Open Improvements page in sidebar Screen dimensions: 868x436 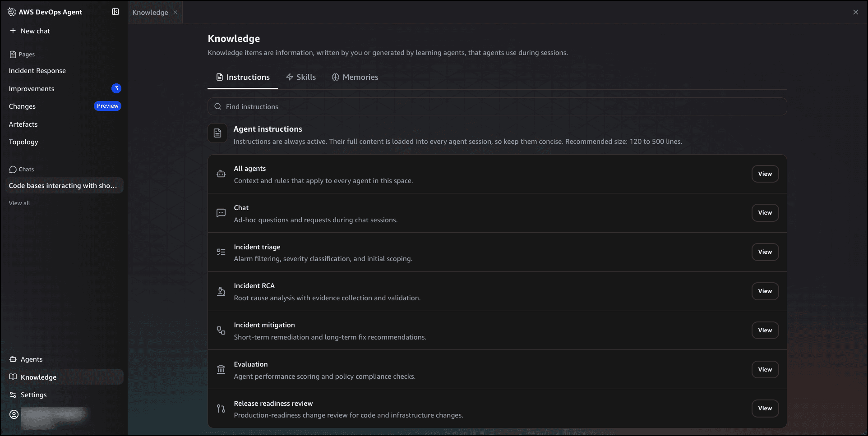coord(32,89)
